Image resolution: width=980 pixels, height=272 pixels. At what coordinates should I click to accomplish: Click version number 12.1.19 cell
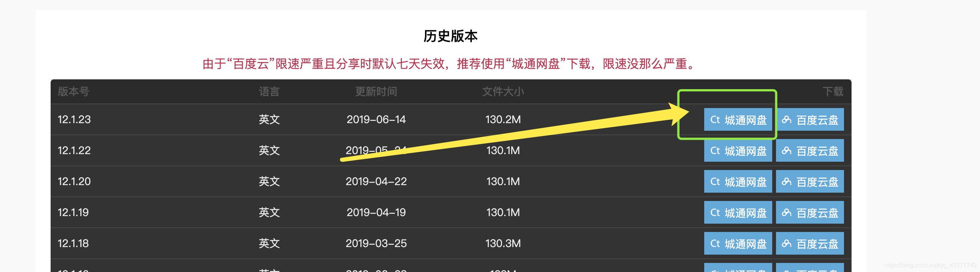tap(73, 212)
